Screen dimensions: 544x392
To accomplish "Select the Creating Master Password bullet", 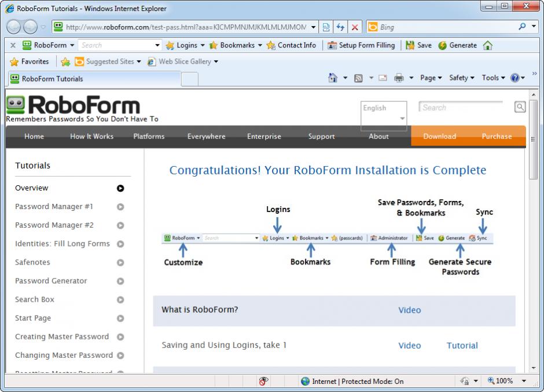I will [x=120, y=337].
